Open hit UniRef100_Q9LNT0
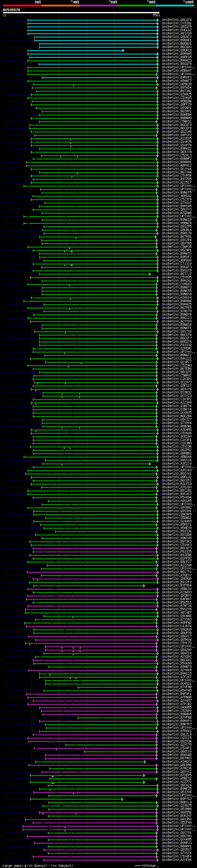The image size is (197, 868). point(176,37)
